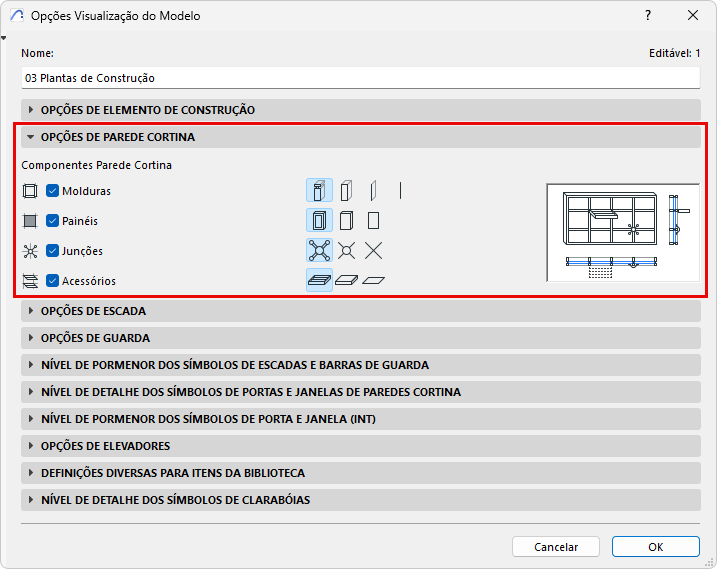Click the Componentes Parede Cortina label
Image resolution: width=717 pixels, height=569 pixels.
96,165
